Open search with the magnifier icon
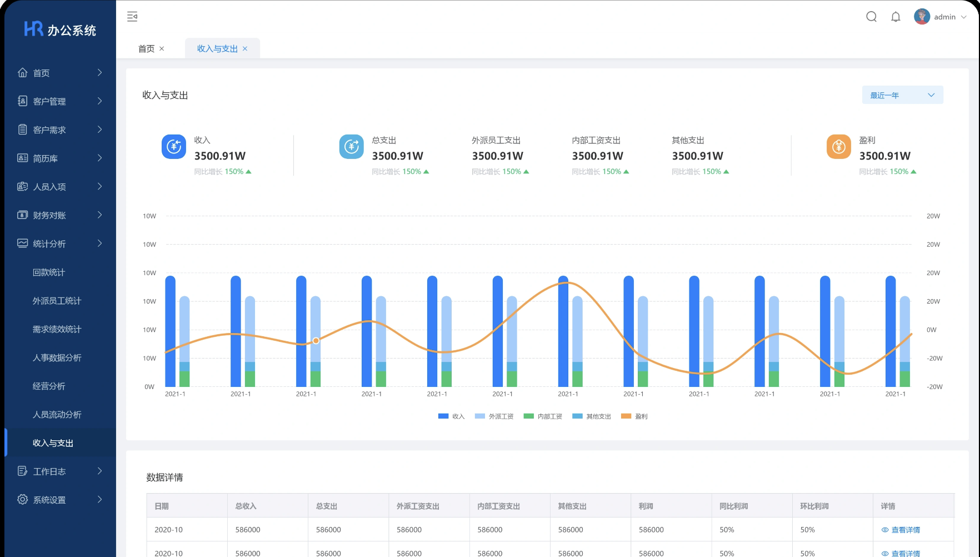The image size is (980, 557). click(x=871, y=17)
